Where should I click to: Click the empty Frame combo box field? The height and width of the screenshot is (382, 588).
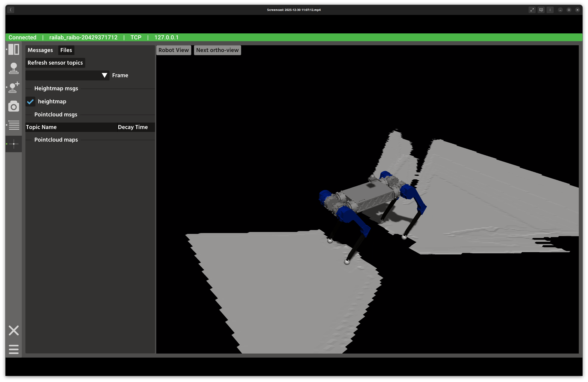[63, 75]
